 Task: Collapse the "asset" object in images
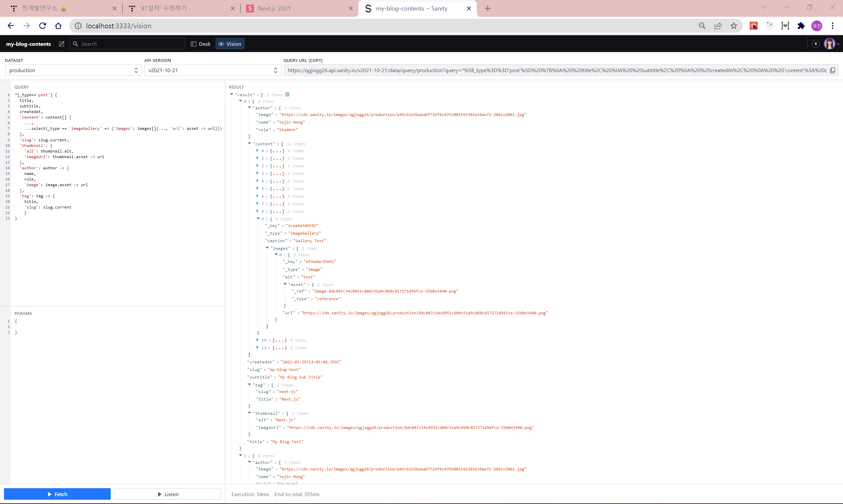pyautogui.click(x=285, y=284)
